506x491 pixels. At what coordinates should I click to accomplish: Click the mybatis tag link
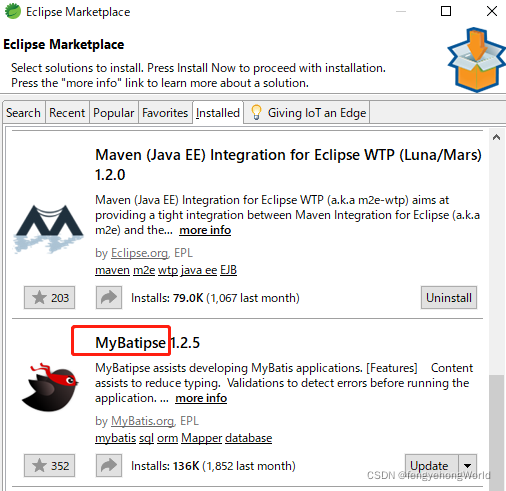click(x=115, y=438)
